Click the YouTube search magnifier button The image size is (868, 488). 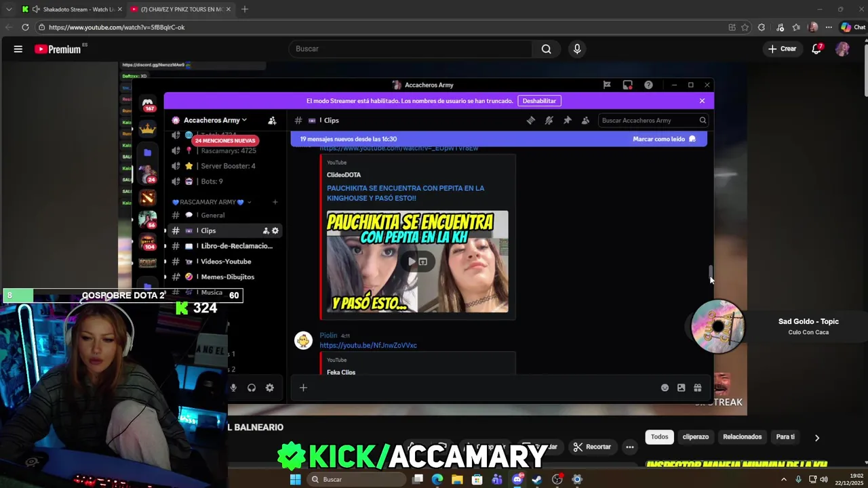coord(546,49)
